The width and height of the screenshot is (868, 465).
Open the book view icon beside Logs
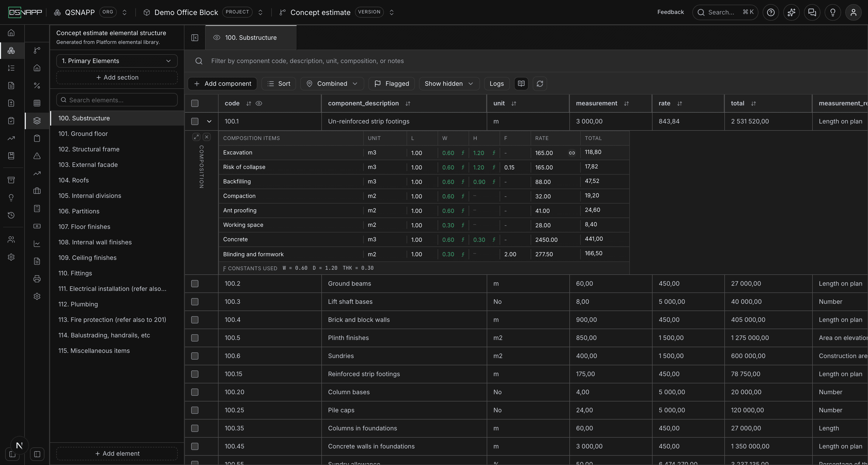coord(521,83)
